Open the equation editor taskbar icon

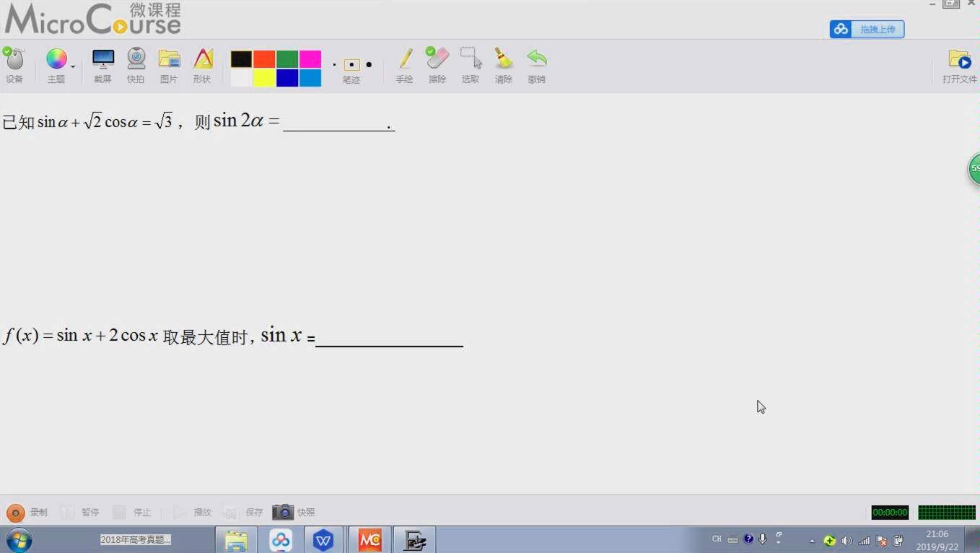click(x=414, y=540)
